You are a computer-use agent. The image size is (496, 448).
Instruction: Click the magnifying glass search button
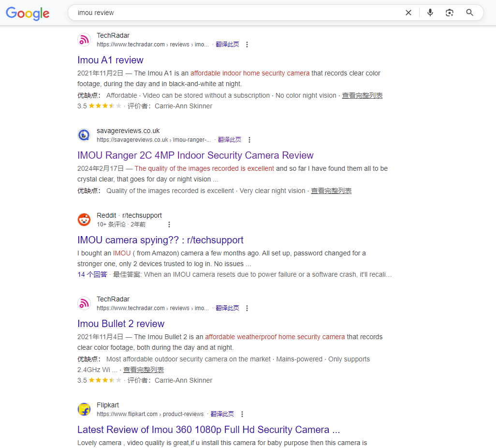coord(470,13)
